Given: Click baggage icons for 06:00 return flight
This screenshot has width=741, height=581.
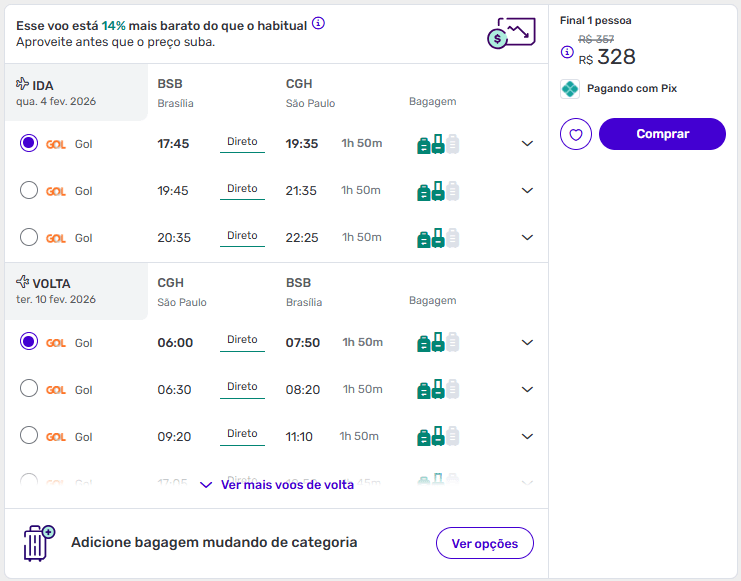Looking at the screenshot, I should point(438,343).
